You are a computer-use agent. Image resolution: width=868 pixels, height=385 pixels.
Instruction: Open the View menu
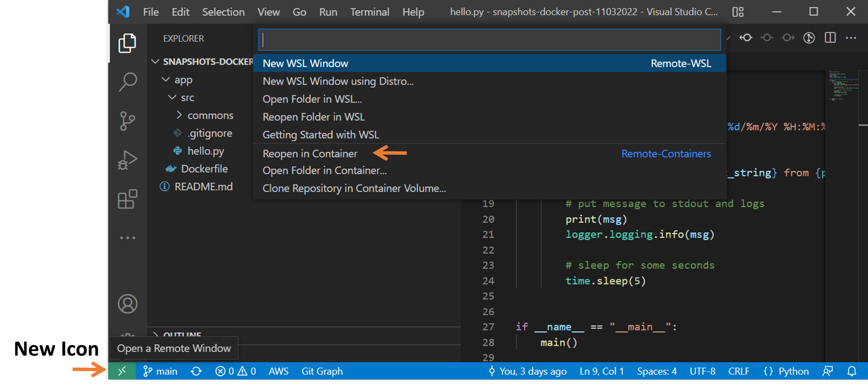[269, 12]
